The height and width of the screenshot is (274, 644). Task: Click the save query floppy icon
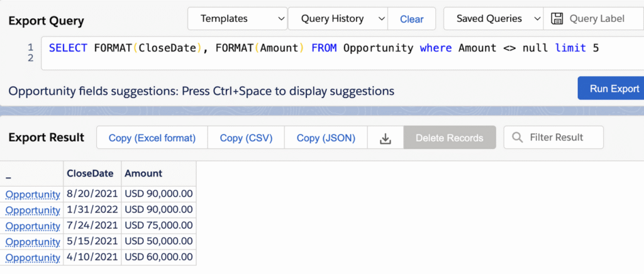coord(557,19)
